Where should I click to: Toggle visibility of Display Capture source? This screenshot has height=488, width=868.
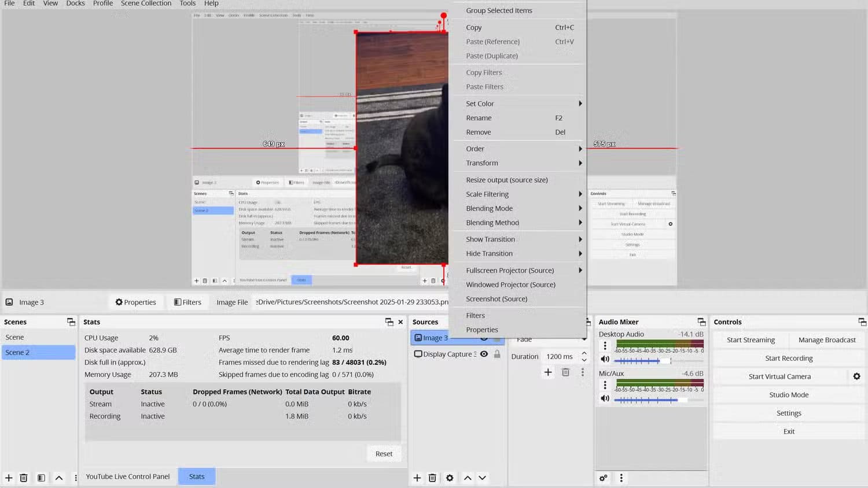484,354
